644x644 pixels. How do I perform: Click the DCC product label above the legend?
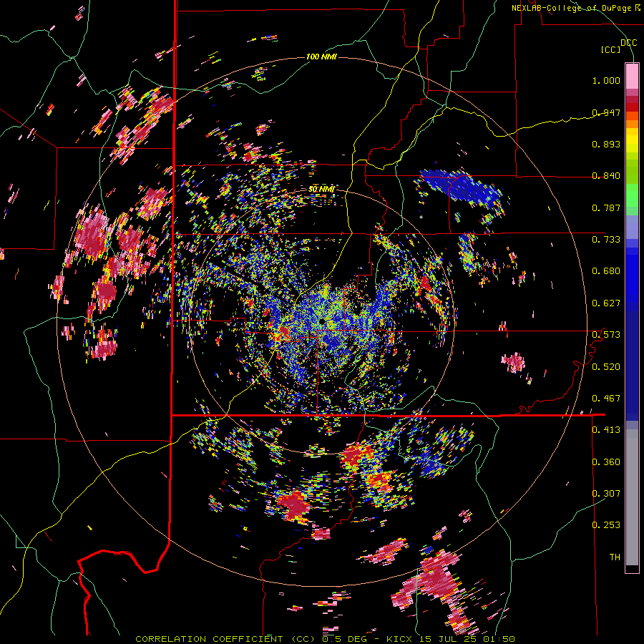pyautogui.click(x=628, y=43)
